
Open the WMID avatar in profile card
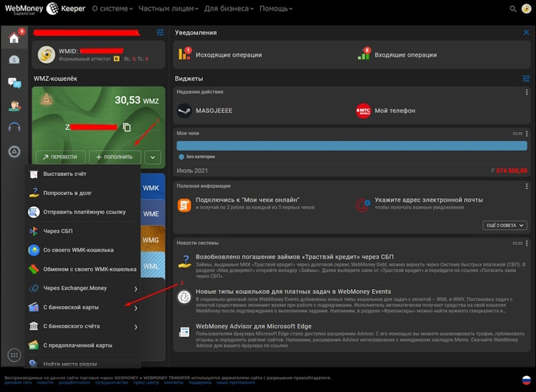[x=47, y=55]
